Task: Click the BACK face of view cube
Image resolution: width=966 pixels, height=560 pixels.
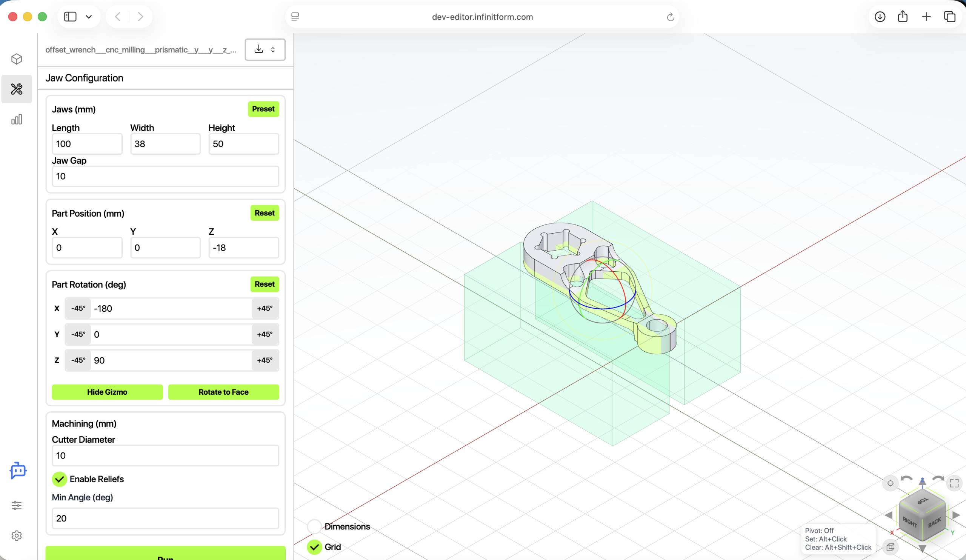Action: click(x=935, y=522)
